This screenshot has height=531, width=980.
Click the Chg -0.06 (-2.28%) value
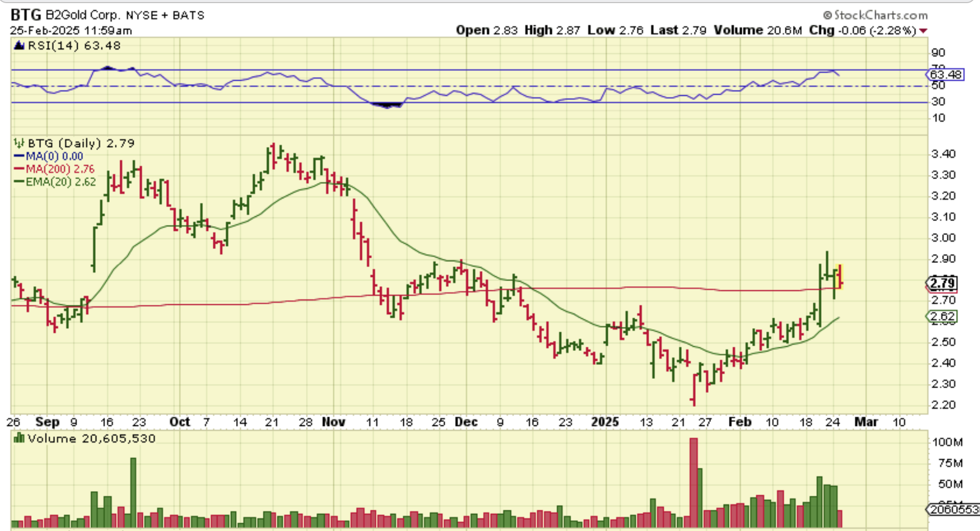(863, 30)
